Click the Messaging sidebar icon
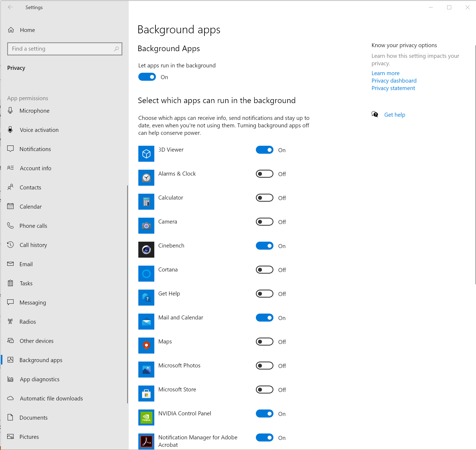 (10, 302)
